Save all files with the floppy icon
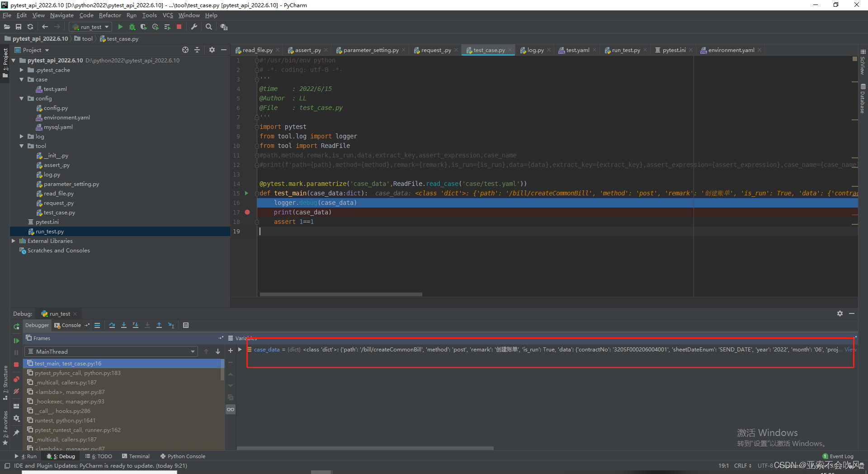This screenshot has width=868, height=474. coord(19,27)
